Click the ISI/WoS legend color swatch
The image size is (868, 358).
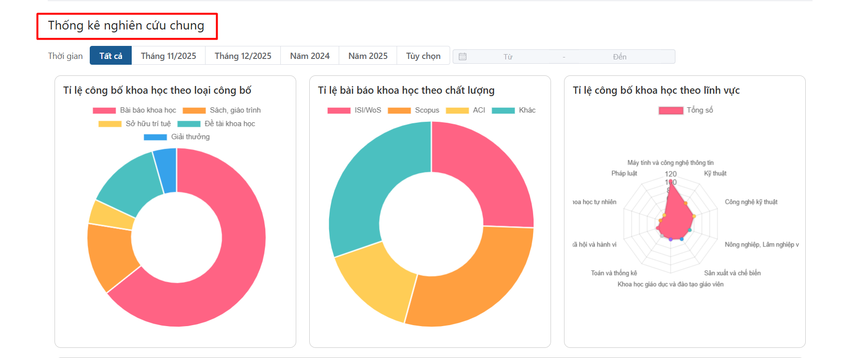click(339, 111)
